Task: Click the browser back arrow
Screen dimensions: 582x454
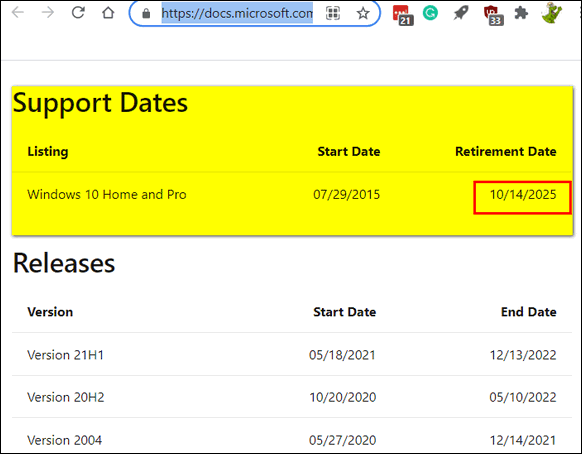Action: pyautogui.click(x=17, y=13)
